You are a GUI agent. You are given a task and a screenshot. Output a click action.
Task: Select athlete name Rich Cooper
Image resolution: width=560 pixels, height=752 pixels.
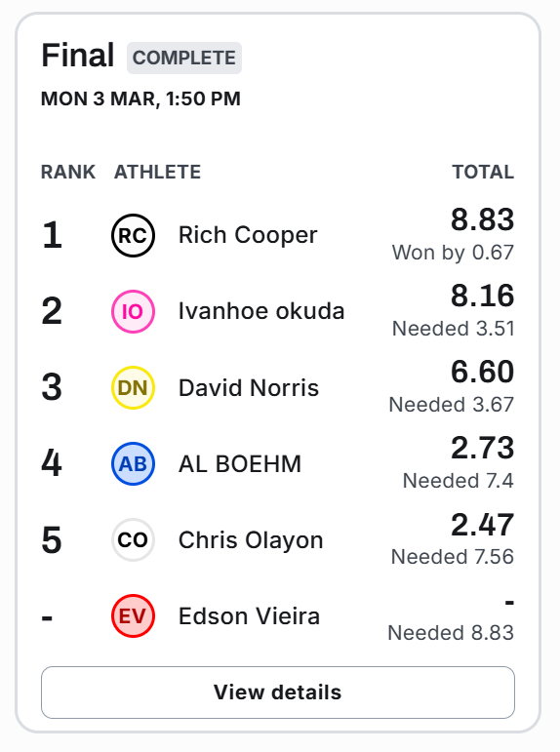coord(248,235)
